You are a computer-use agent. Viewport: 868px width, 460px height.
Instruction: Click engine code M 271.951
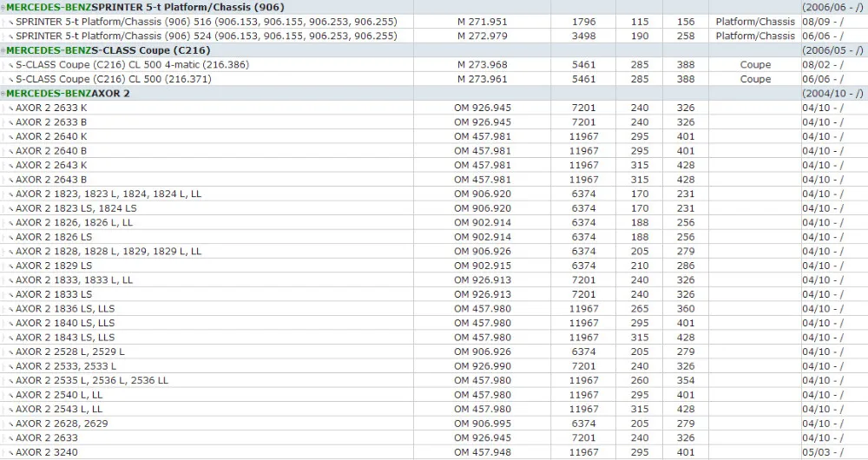point(482,22)
